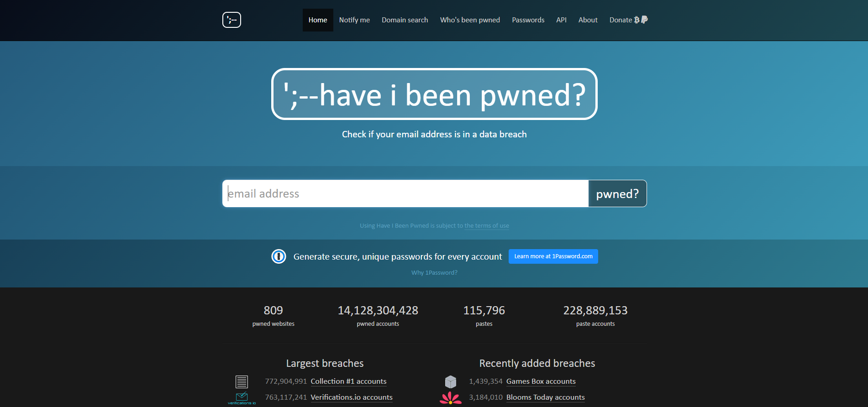Click Learn more at 1Password.com button
Viewport: 868px width, 407px height.
(553, 256)
